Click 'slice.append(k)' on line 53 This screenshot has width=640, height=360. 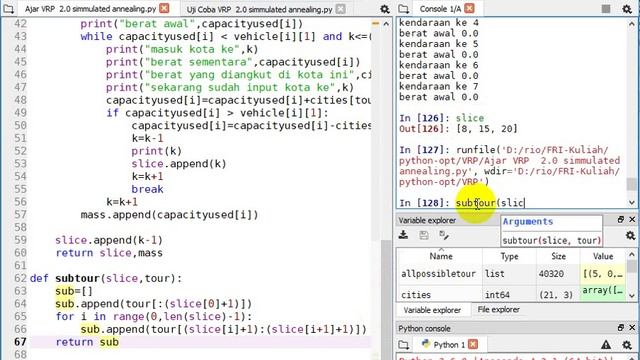point(179,164)
